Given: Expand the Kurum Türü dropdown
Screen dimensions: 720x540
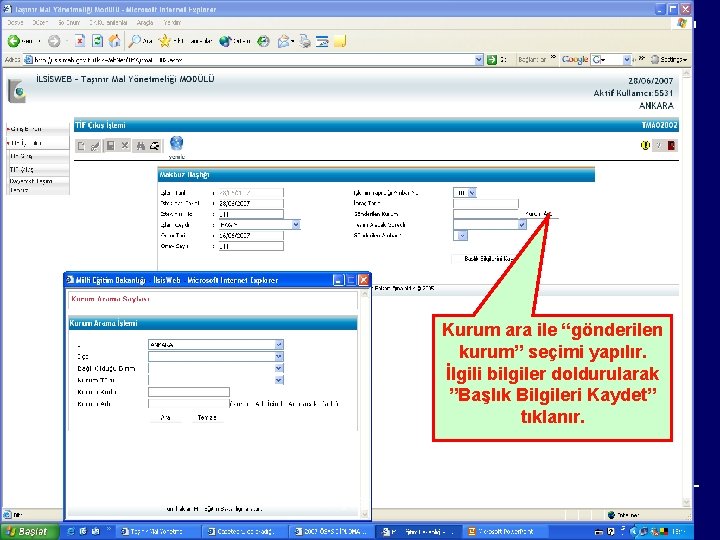Looking at the screenshot, I should (x=279, y=380).
